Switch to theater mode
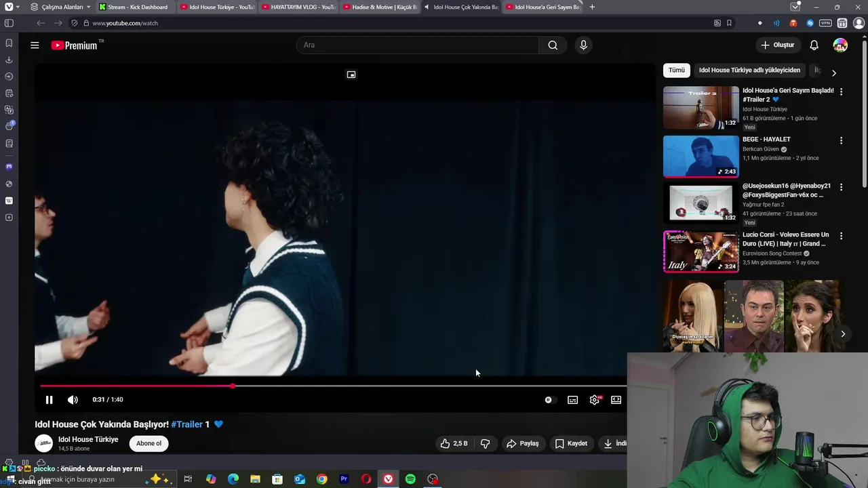The image size is (868, 488). click(x=616, y=400)
